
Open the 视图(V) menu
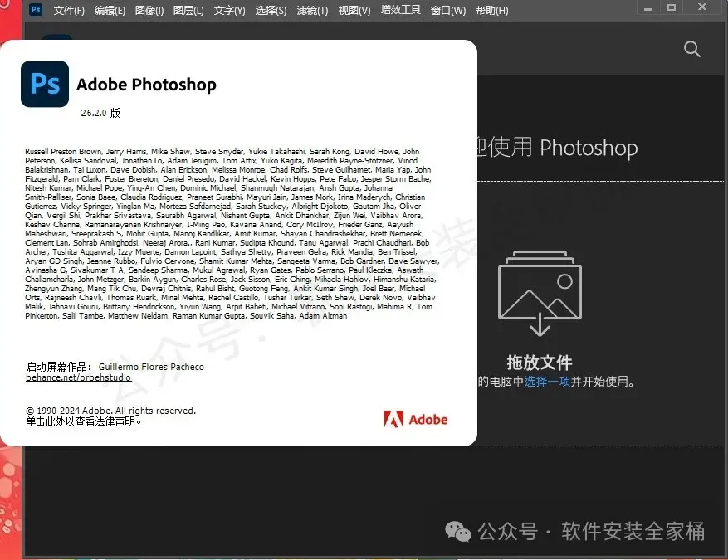(x=354, y=10)
